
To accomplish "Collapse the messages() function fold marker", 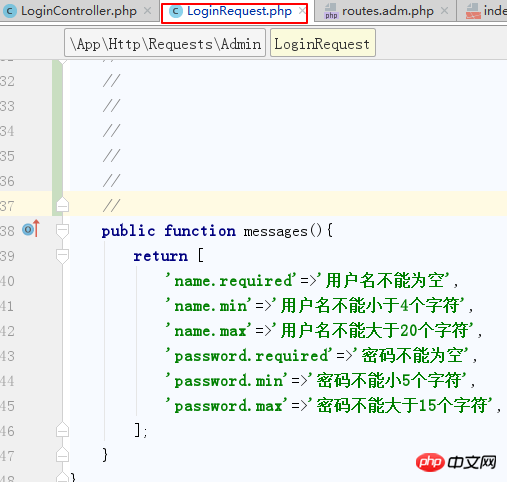I will (x=62, y=231).
